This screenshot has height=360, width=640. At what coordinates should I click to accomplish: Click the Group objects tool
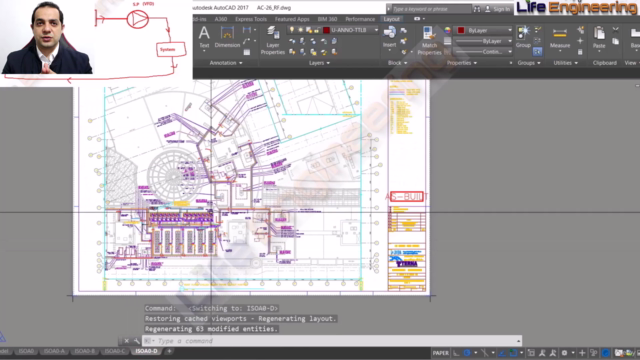pos(523,37)
